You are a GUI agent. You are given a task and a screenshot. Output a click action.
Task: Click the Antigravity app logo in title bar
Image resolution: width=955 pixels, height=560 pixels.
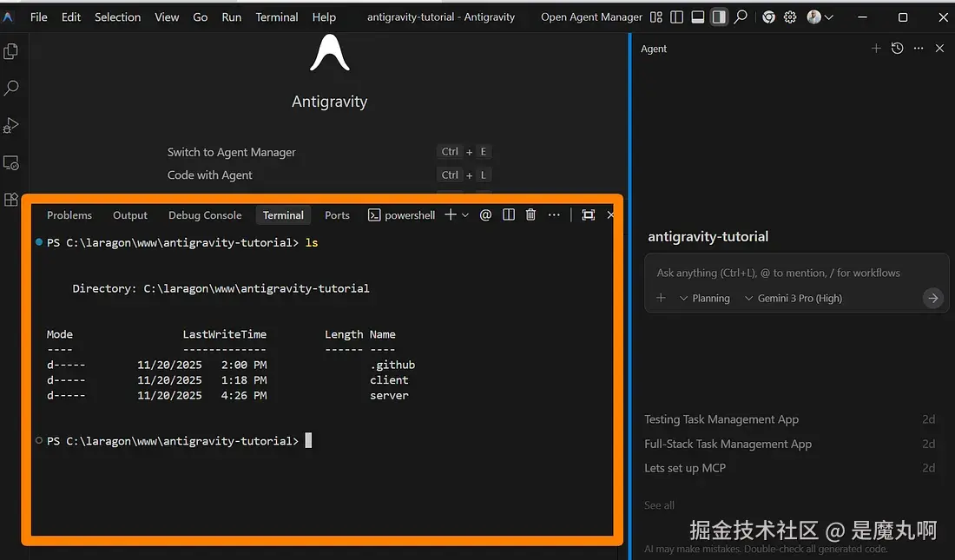8,17
